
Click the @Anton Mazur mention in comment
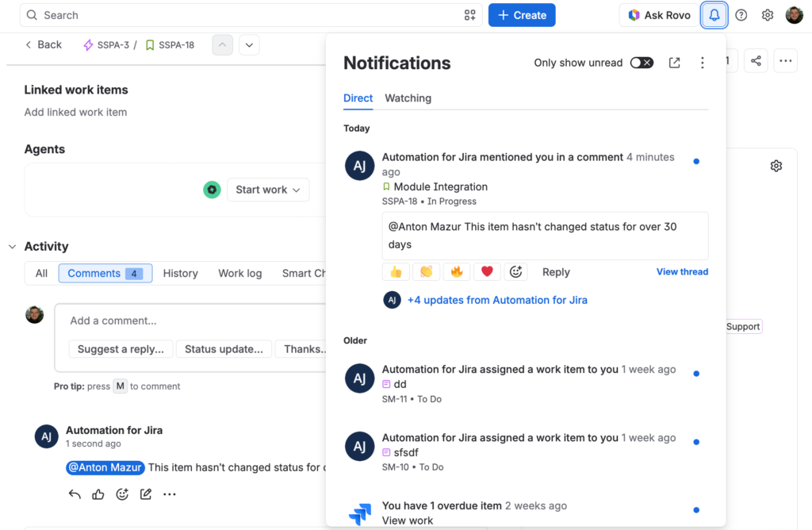(x=105, y=467)
